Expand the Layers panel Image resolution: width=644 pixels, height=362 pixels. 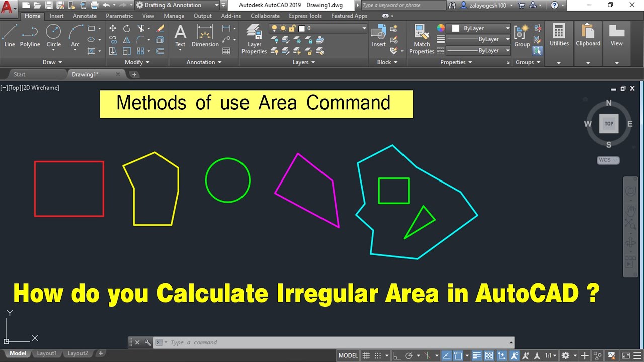click(x=304, y=62)
